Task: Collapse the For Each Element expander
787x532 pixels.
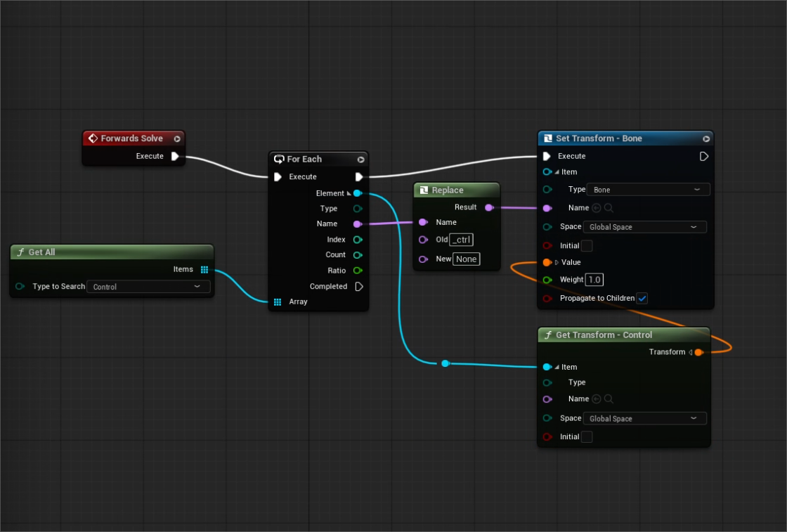Action: click(349, 193)
